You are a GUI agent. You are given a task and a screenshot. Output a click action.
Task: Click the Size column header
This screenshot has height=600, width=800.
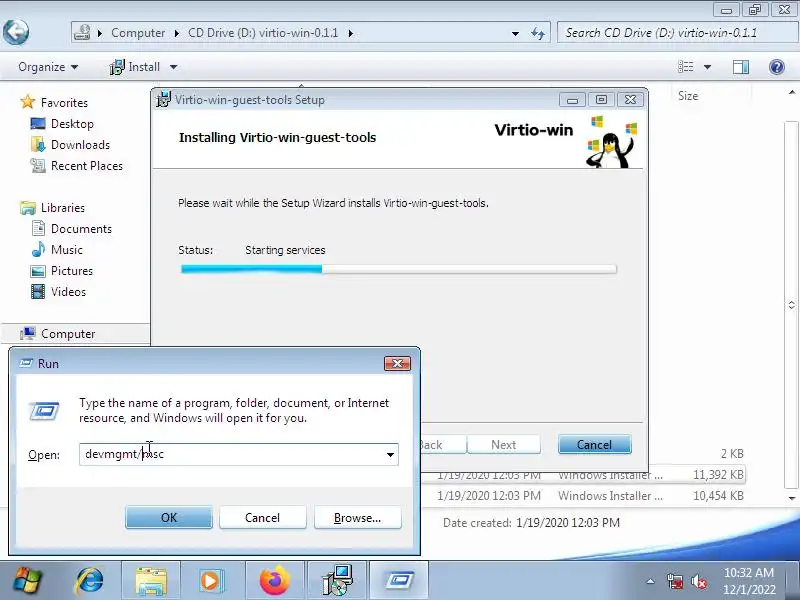tap(688, 95)
